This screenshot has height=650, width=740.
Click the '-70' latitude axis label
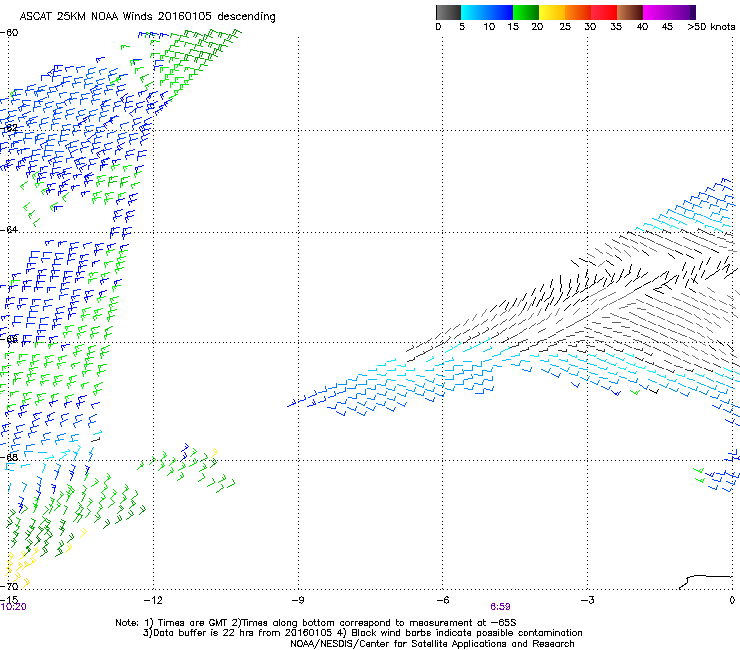pos(9,586)
